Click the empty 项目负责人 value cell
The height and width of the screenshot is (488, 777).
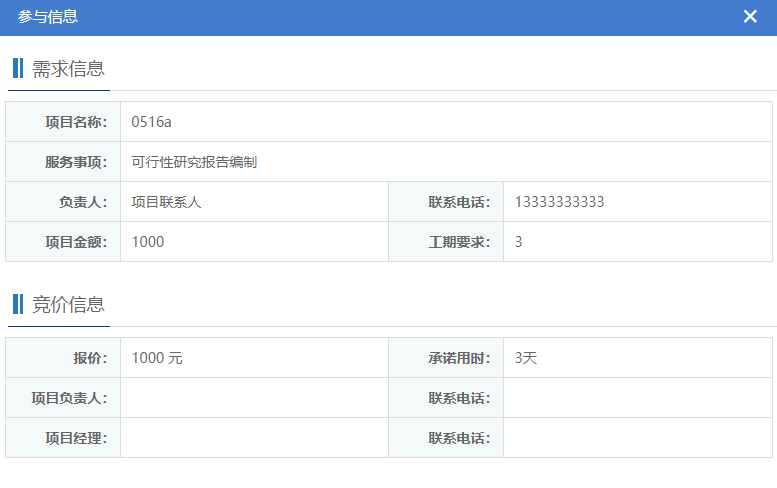tap(254, 398)
